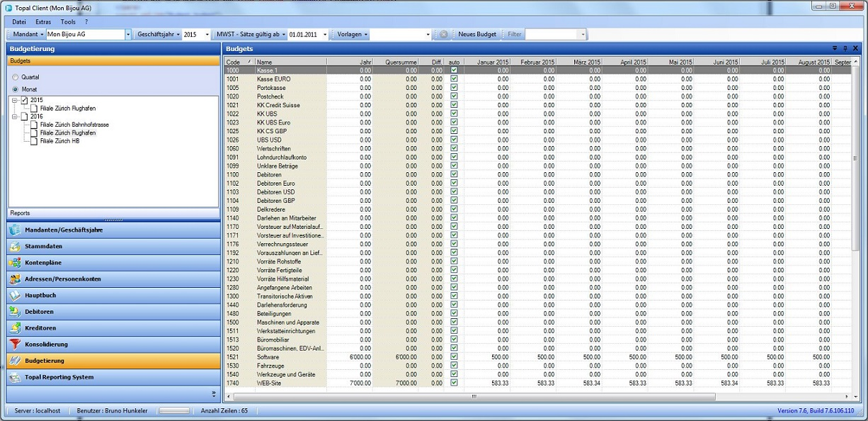This screenshot has width=868, height=421.
Task: Collapse the 2016 tree node
Action: (x=15, y=116)
